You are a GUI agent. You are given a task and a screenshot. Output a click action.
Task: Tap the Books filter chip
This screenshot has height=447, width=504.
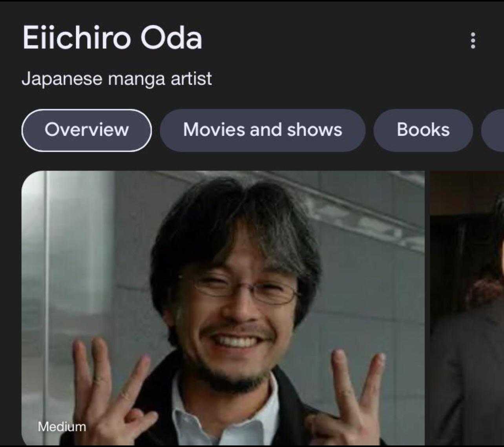(423, 130)
